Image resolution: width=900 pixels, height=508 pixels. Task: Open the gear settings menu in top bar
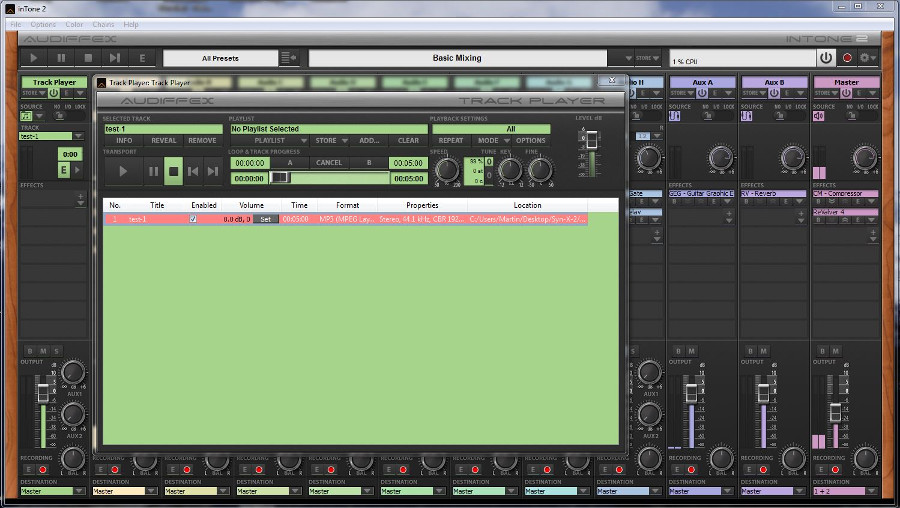click(867, 58)
